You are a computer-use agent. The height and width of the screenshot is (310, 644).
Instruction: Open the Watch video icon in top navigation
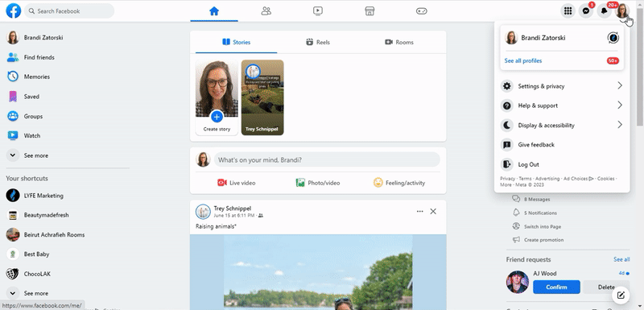317,11
